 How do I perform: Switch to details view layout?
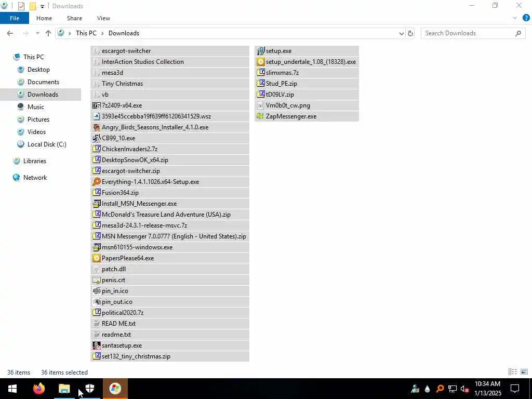(x=513, y=372)
